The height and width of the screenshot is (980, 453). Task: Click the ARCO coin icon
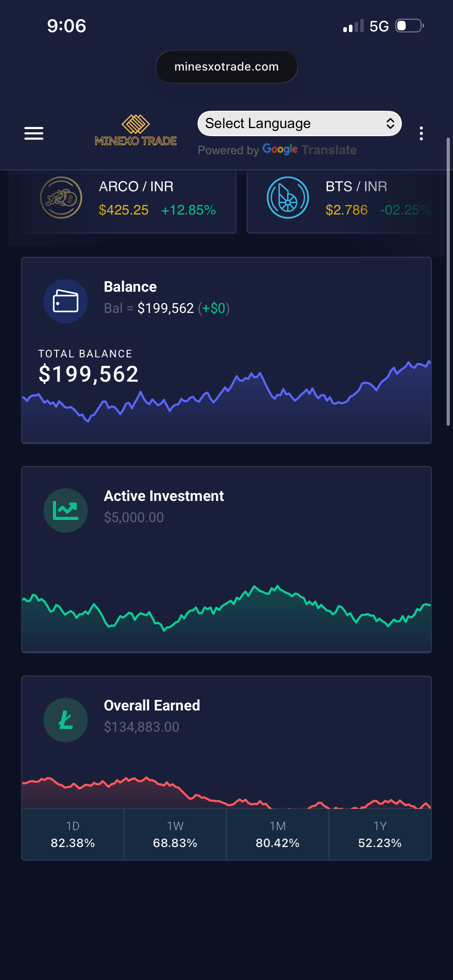[61, 198]
